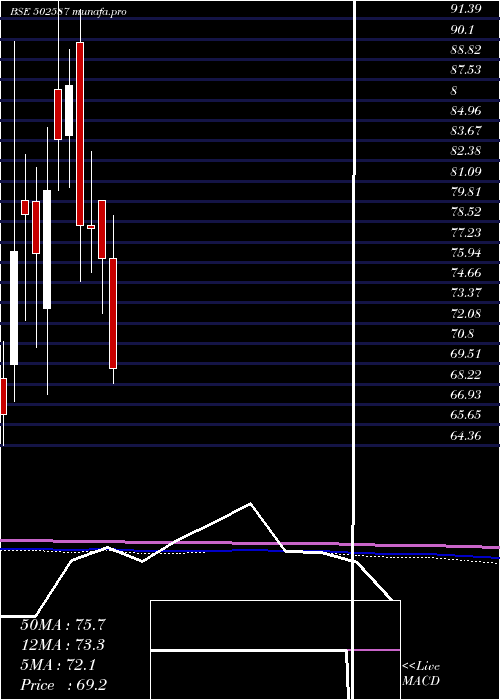Click the 65.65 price axis label
The width and height of the screenshot is (500, 700).
[466, 415]
